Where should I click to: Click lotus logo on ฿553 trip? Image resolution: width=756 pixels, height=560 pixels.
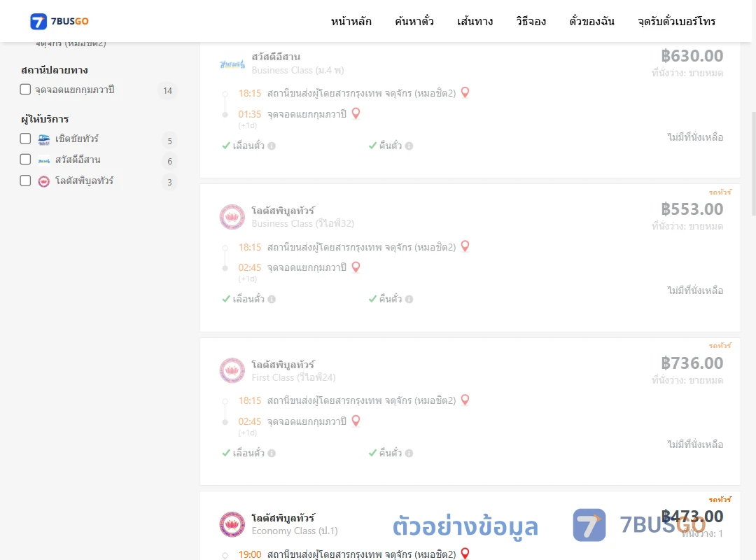coord(232,217)
